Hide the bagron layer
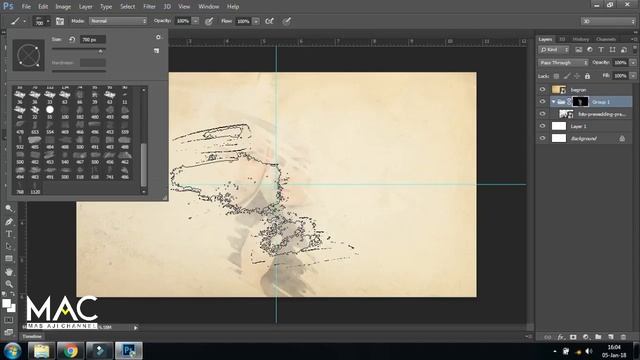The height and width of the screenshot is (360, 640). pos(542,90)
